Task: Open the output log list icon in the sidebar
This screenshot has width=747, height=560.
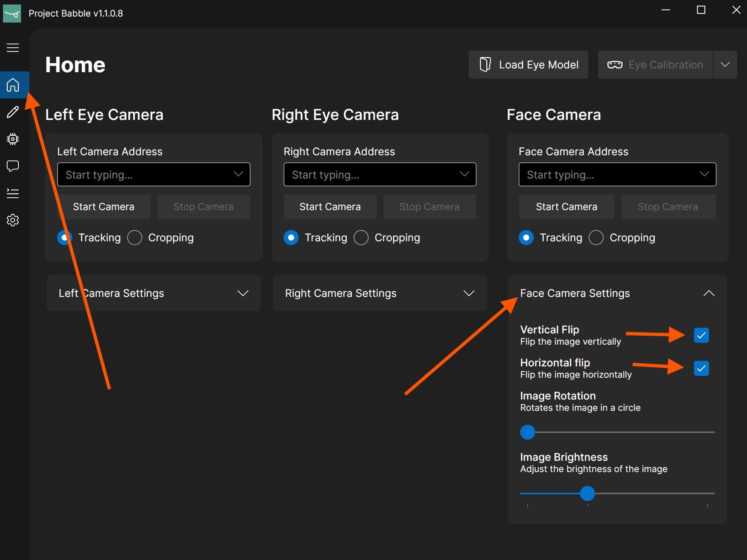Action: [13, 193]
